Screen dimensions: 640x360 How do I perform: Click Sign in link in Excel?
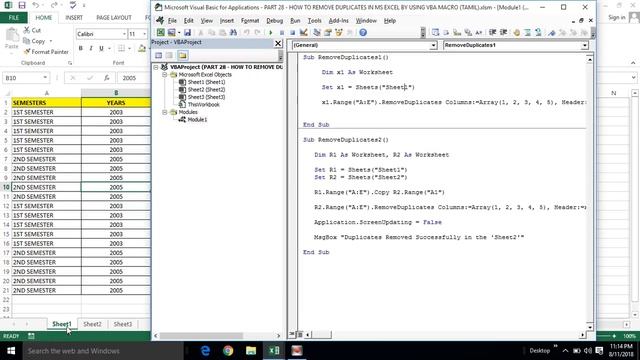point(616,17)
